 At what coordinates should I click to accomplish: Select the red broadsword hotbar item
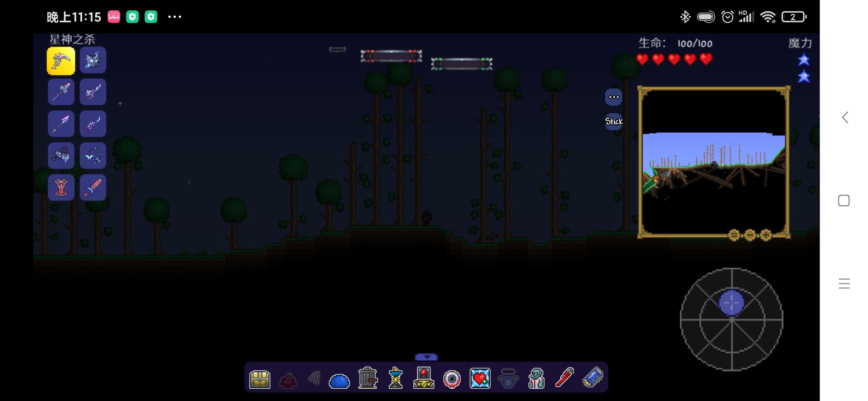(93, 188)
